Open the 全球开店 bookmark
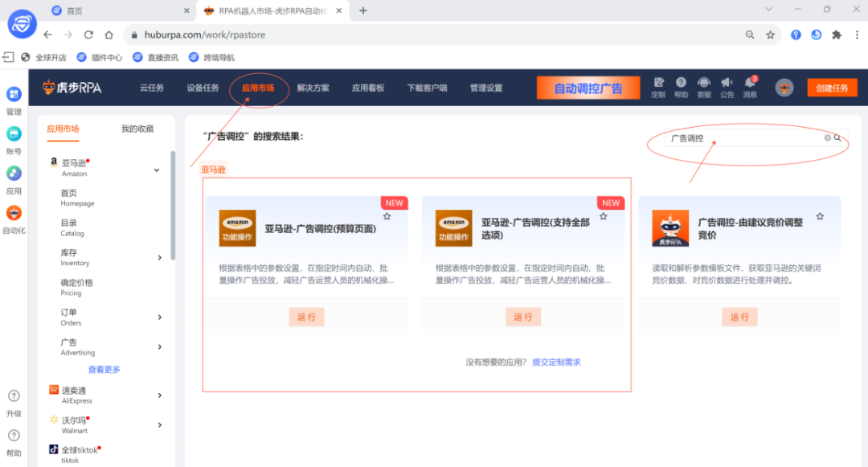Image resolution: width=868 pixels, height=467 pixels. point(43,58)
